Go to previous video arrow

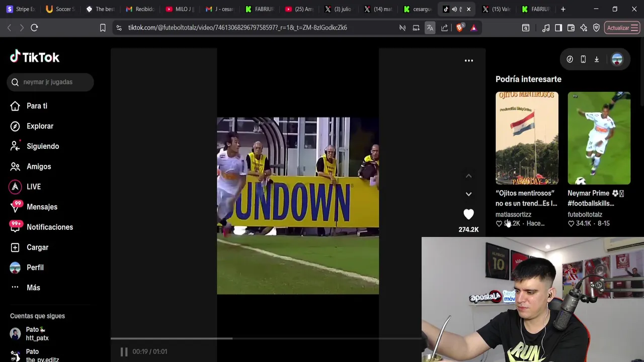tap(468, 176)
